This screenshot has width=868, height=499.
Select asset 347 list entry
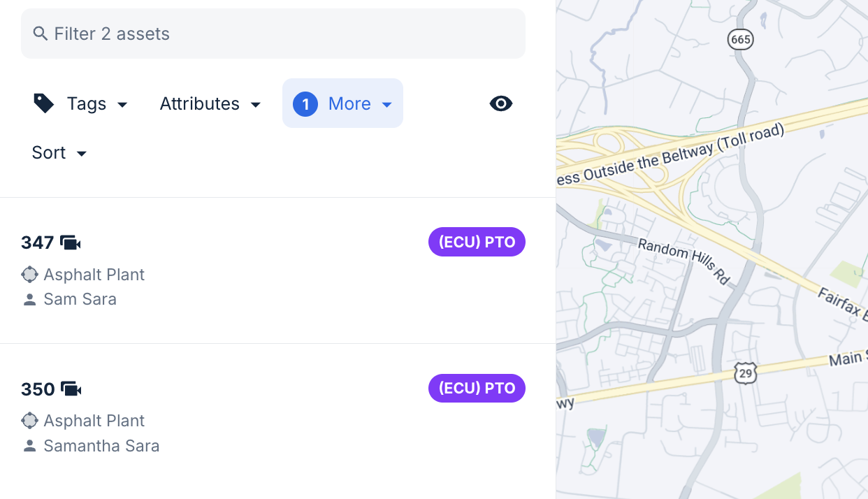click(210, 270)
